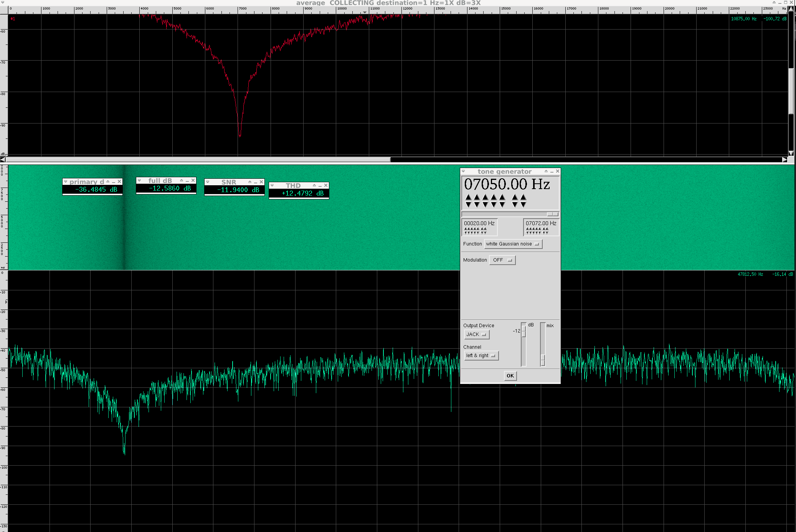Shade the full dB meter window
Screen dimensions: 796x532
(182, 181)
